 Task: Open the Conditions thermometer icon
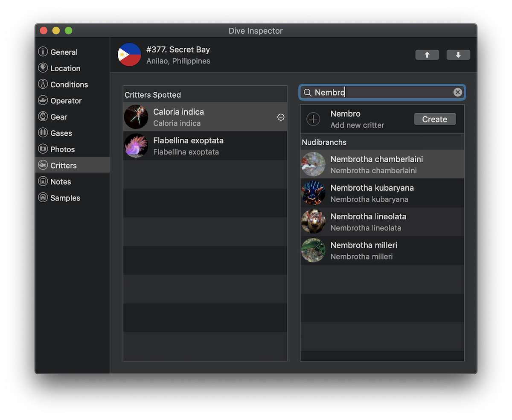tap(43, 85)
